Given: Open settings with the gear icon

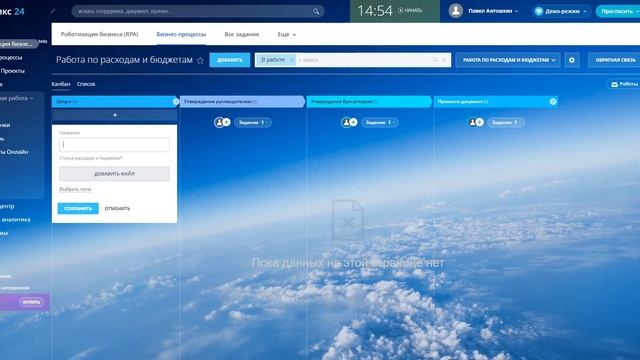Looking at the screenshot, I should (572, 60).
